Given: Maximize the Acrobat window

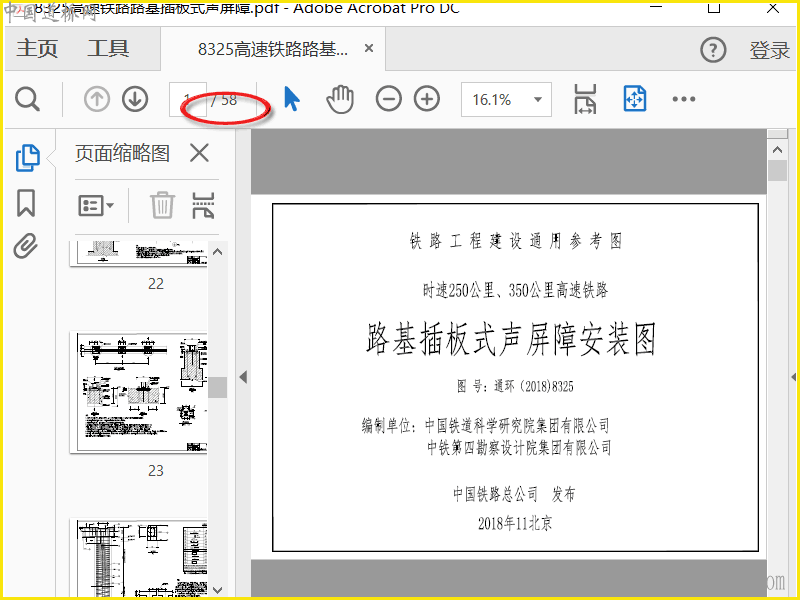Looking at the screenshot, I should click(714, 7).
